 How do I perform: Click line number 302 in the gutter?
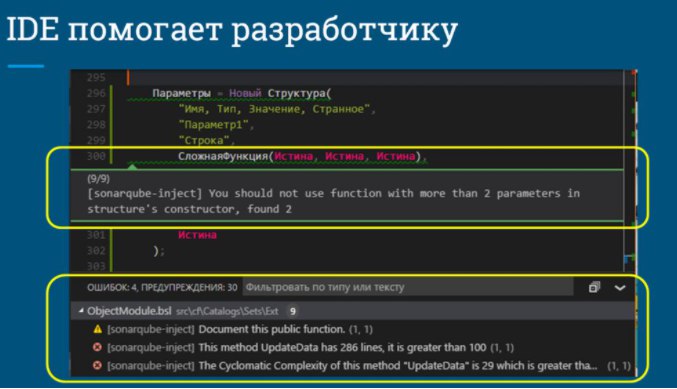[96, 250]
